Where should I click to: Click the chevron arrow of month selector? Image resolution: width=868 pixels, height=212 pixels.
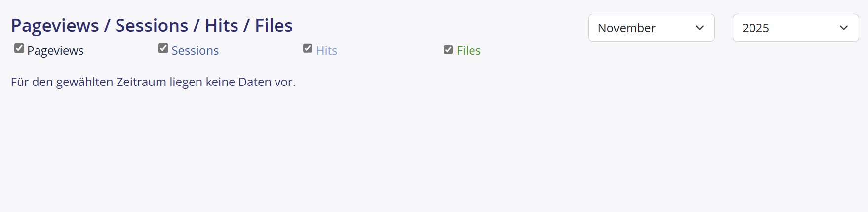pos(699,28)
